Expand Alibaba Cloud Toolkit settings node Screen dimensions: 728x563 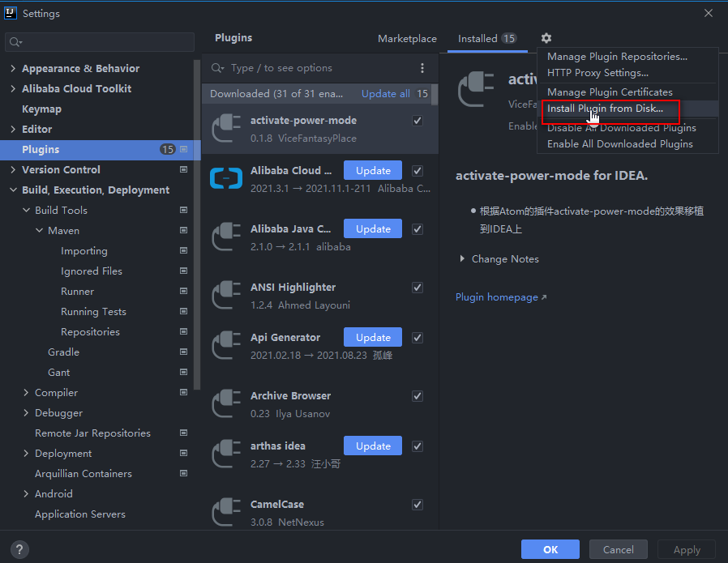pos(12,88)
